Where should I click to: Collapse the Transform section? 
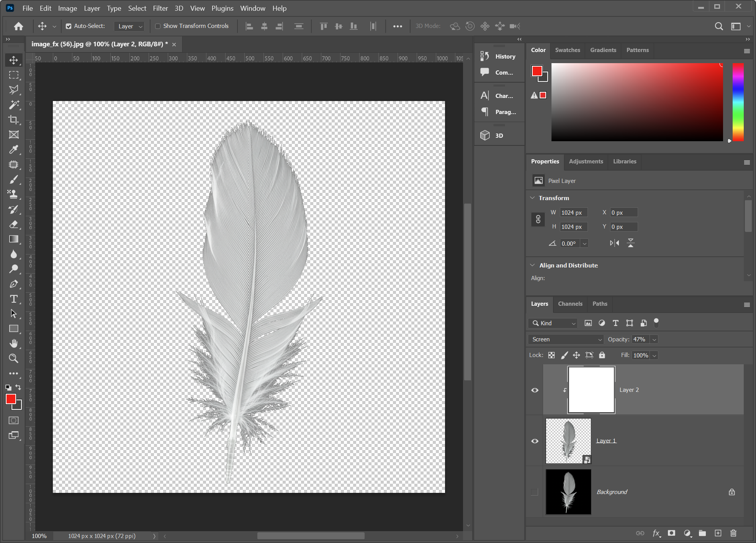532,198
